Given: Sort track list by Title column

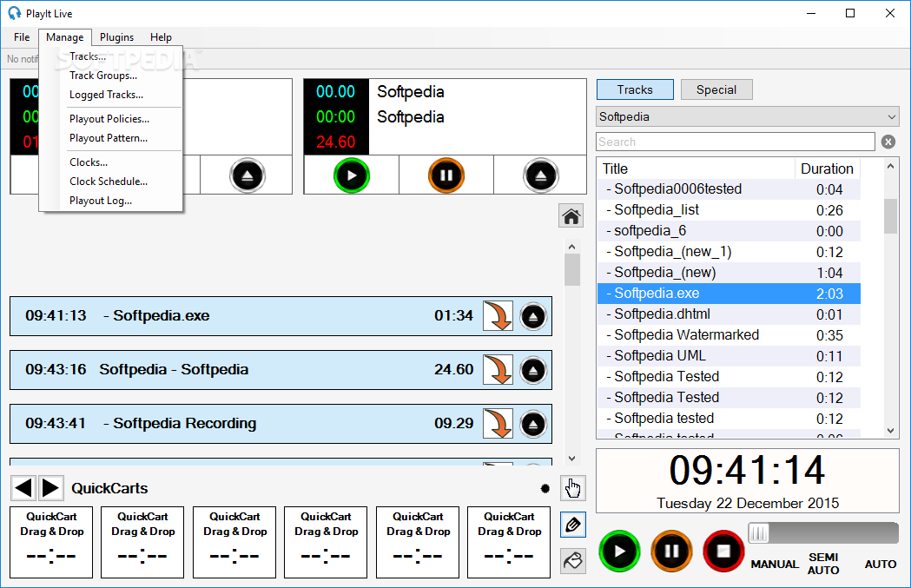Looking at the screenshot, I should pos(696,168).
